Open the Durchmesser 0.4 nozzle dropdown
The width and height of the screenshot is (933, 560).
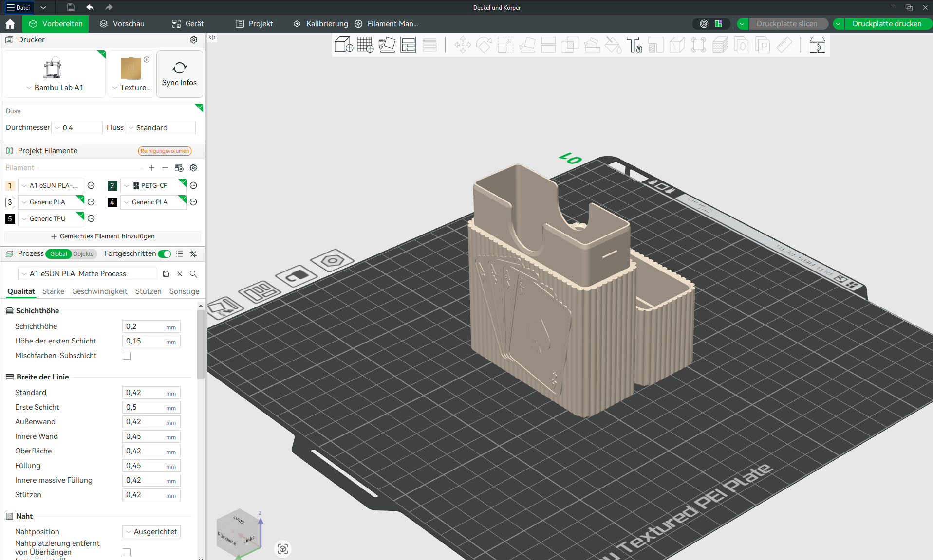click(x=77, y=128)
